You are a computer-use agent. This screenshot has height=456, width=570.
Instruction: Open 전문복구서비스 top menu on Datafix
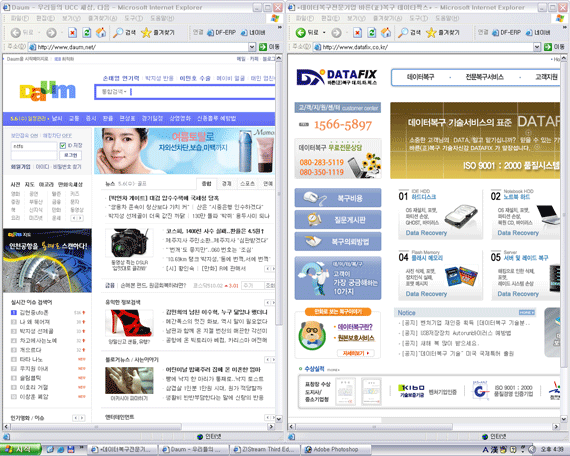pos(485,77)
